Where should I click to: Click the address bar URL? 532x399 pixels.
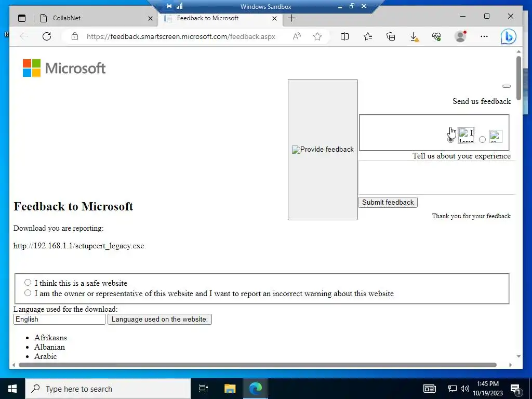(181, 36)
